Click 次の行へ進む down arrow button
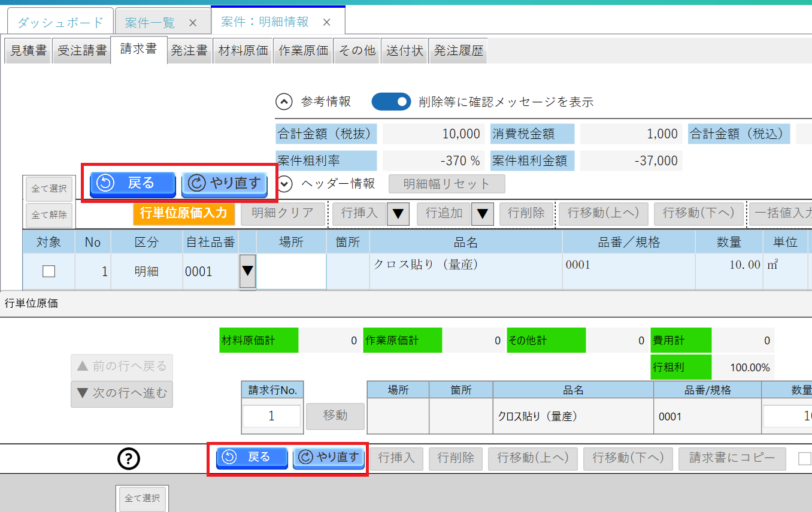Image resolution: width=812 pixels, height=512 pixels. (122, 394)
